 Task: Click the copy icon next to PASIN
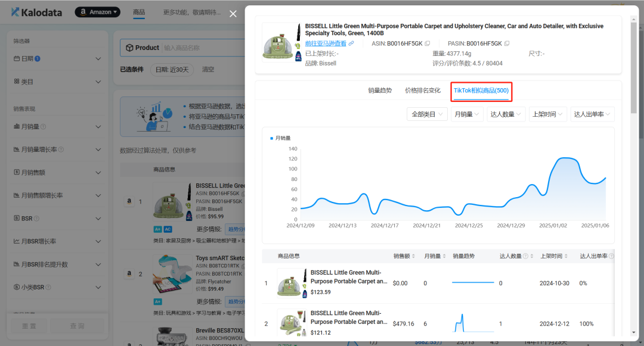tap(507, 43)
